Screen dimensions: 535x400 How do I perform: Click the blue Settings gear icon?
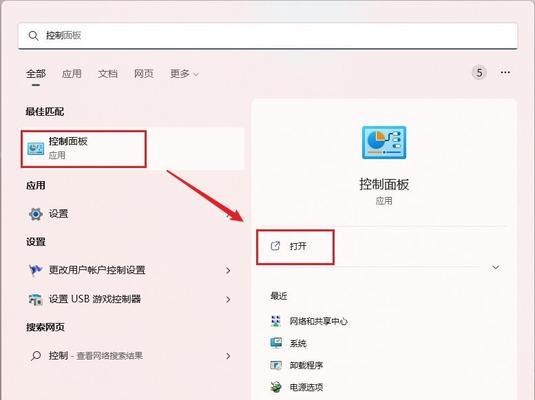[x=35, y=214]
